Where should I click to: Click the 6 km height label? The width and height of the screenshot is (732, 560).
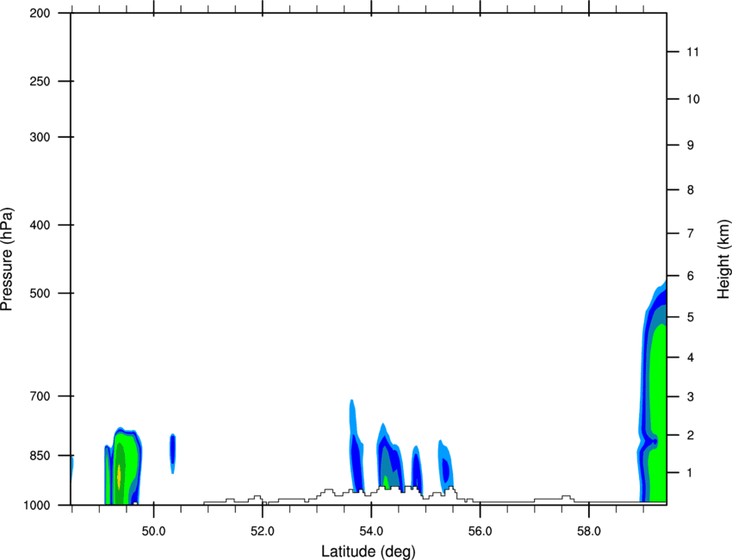click(691, 276)
